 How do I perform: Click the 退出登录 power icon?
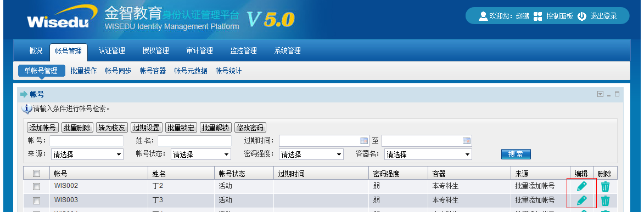tap(581, 16)
